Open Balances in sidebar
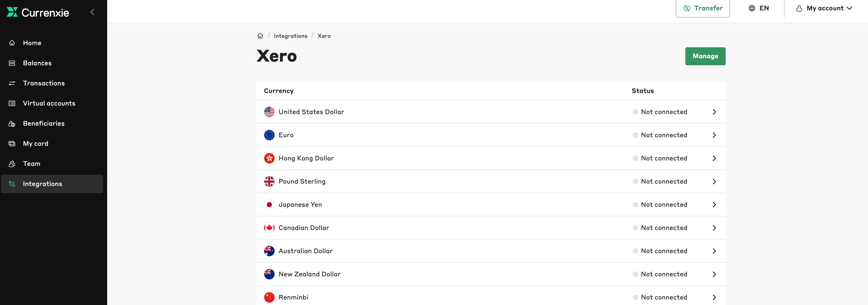868x305 pixels. pyautogui.click(x=52, y=63)
